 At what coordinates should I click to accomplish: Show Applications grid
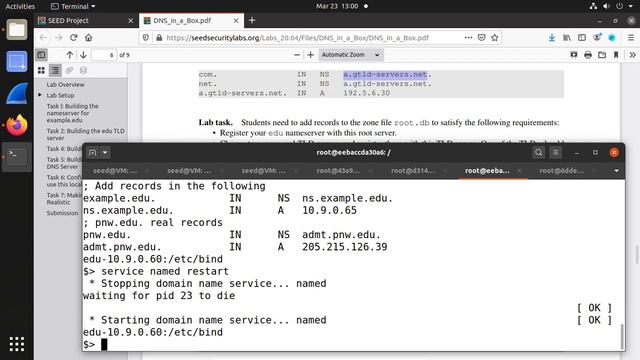click(x=17, y=344)
